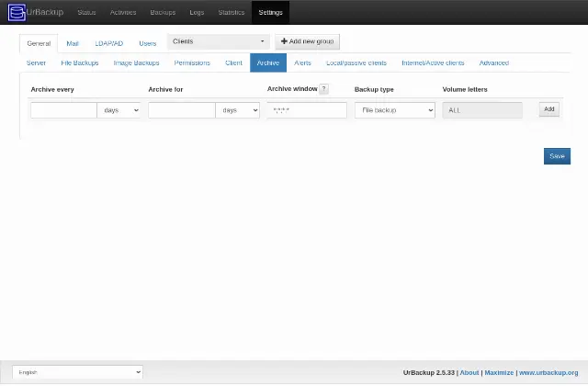
Task: Open the Advanced sub-tab
Action: [494, 63]
